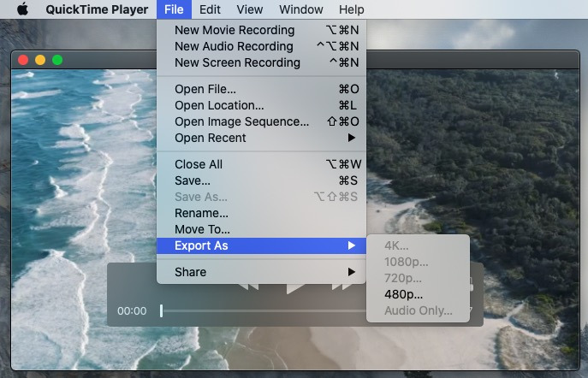Open the Apple menu
The image size is (588, 378).
23,9
